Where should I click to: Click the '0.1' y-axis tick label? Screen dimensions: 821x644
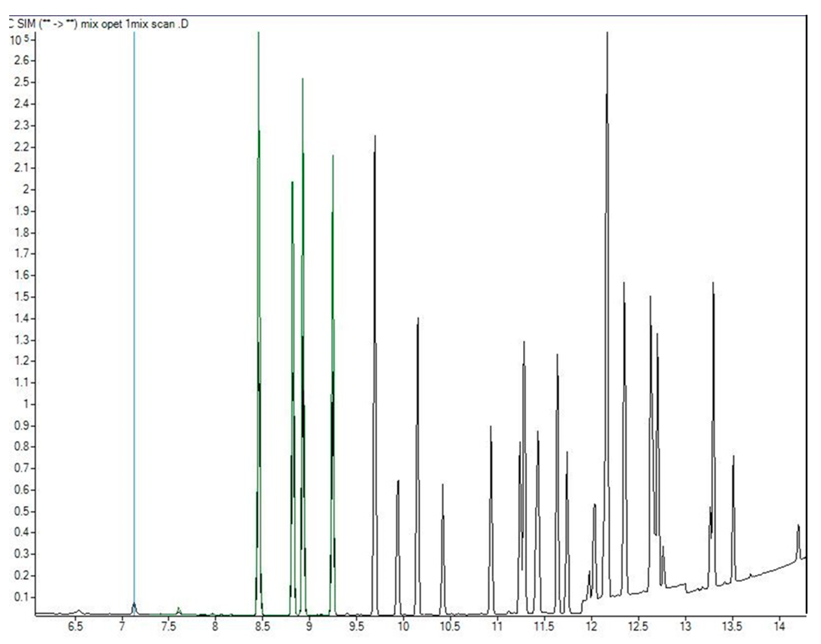pos(21,597)
